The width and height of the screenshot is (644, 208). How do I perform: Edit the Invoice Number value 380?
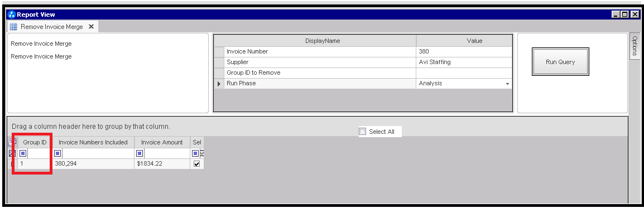(464, 52)
